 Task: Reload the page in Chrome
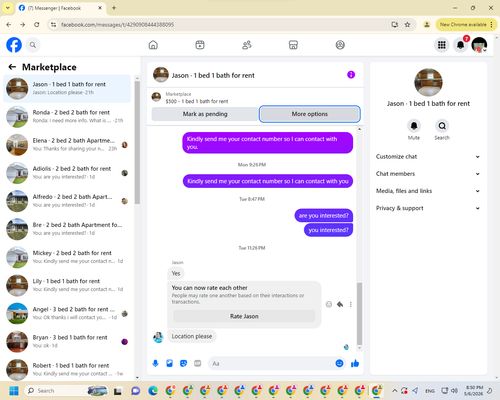(x=37, y=25)
